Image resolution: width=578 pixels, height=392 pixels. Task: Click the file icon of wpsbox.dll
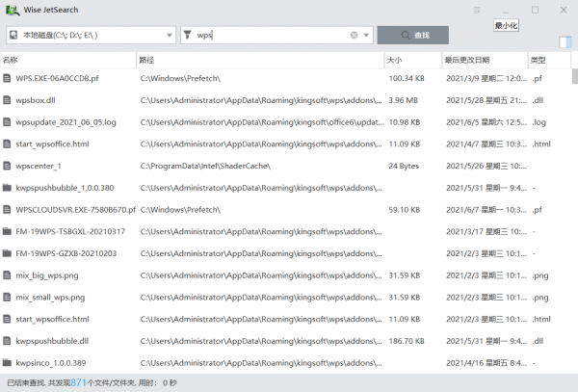click(7, 100)
